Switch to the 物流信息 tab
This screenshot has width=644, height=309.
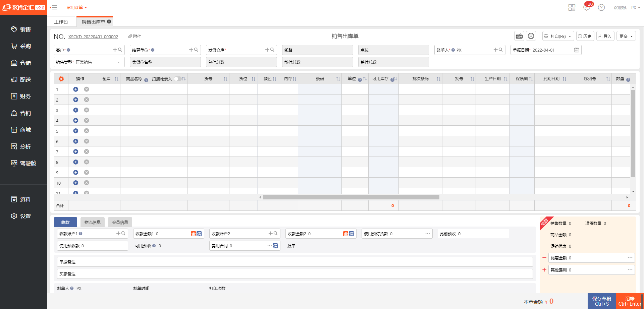[x=92, y=222]
